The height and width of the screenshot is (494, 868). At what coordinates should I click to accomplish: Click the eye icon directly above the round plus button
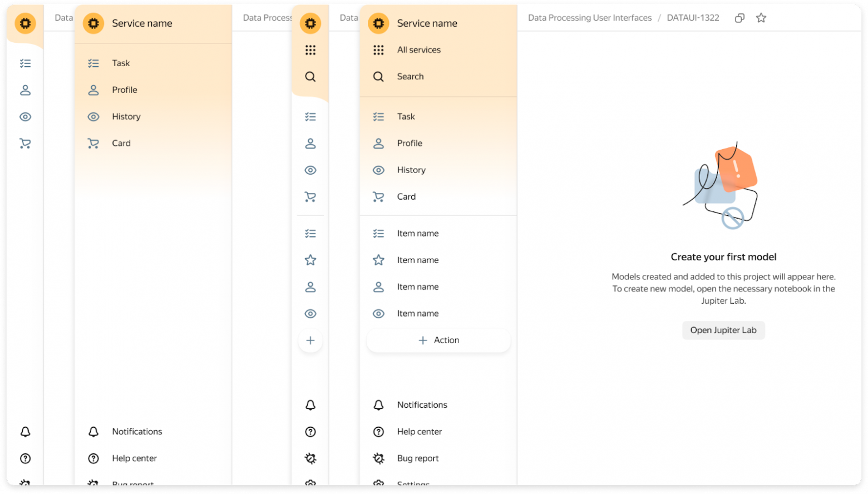coord(310,314)
